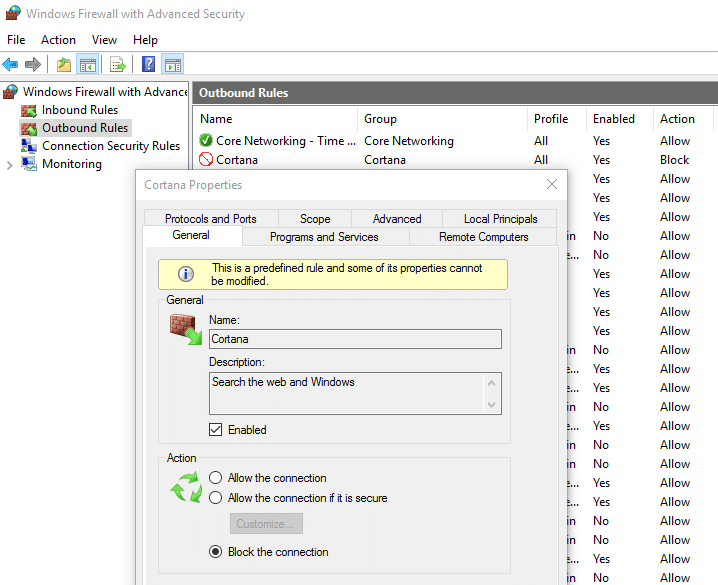This screenshot has height=585, width=718.
Task: Select the General tab
Action: (191, 235)
